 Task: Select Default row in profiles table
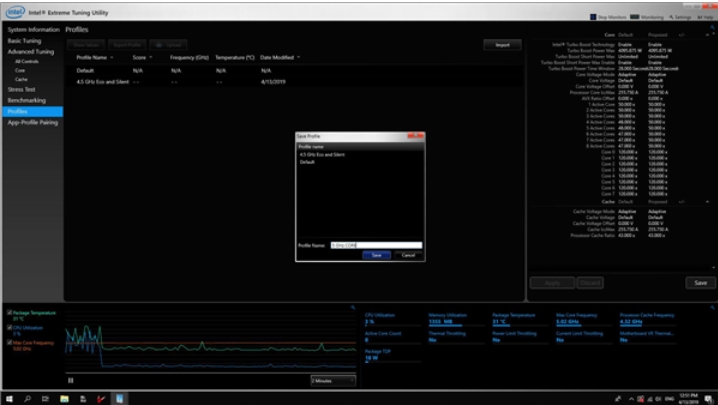(x=293, y=71)
